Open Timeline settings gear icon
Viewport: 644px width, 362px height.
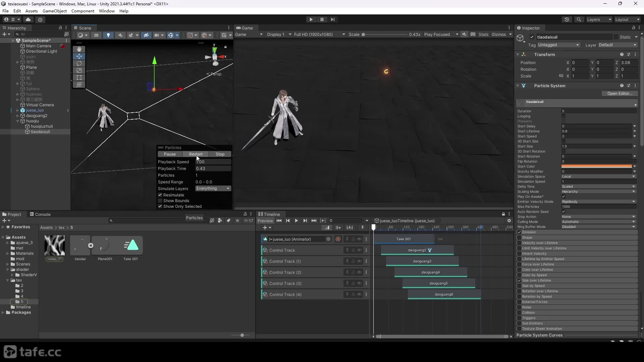point(509,221)
